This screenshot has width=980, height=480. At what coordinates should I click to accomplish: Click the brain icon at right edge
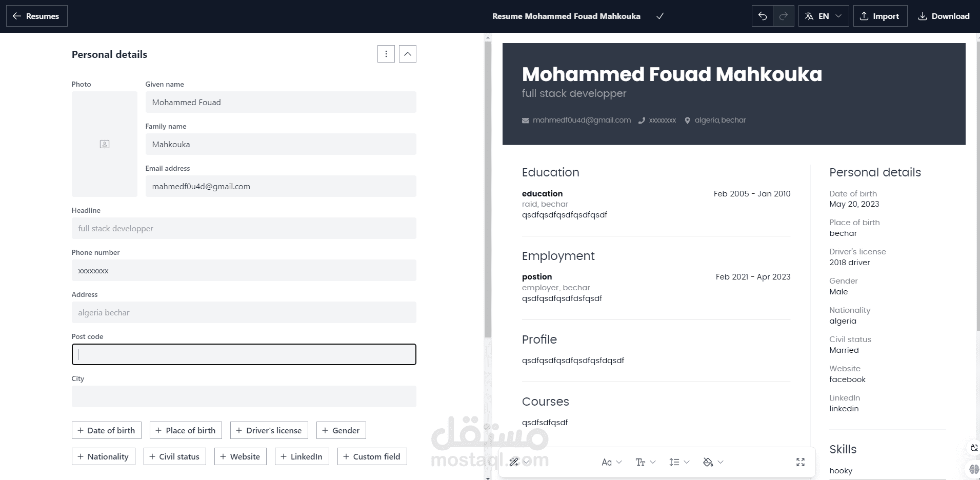pos(974,469)
